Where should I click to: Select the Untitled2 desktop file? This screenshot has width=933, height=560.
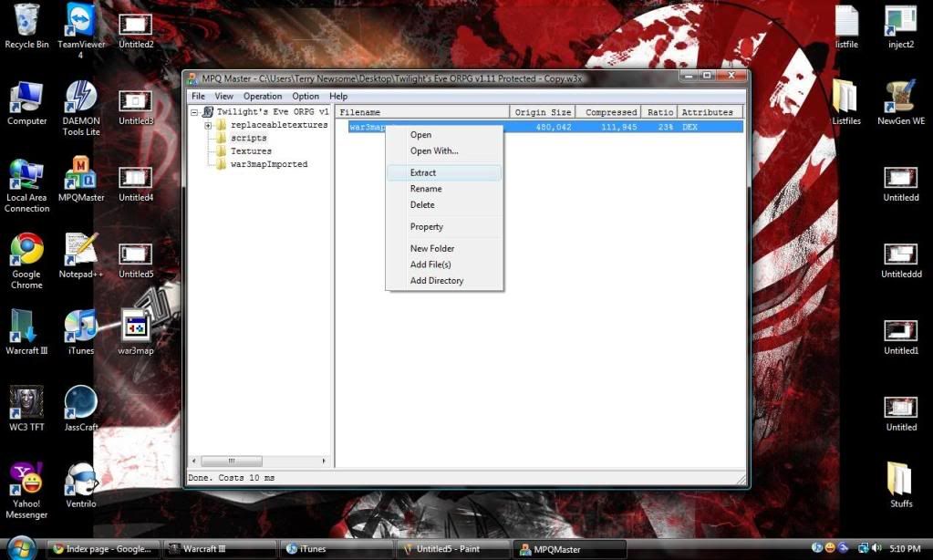[136, 31]
